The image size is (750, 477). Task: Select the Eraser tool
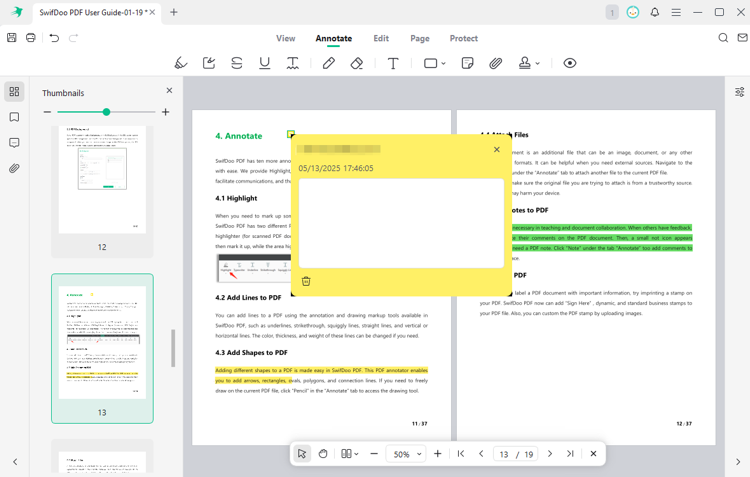(x=357, y=63)
